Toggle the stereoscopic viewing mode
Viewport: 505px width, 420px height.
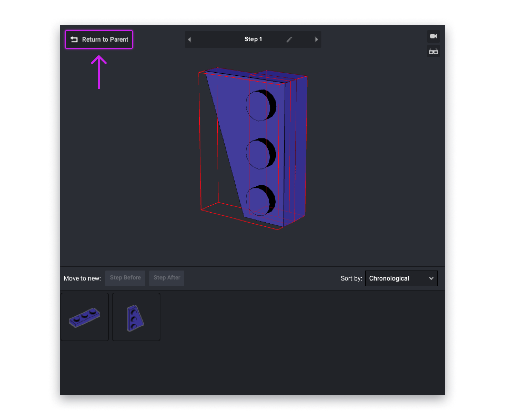[x=433, y=51]
